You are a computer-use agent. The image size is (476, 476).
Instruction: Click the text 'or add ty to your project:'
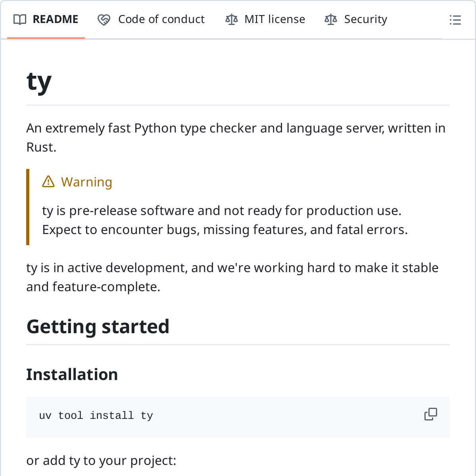[x=101, y=461]
